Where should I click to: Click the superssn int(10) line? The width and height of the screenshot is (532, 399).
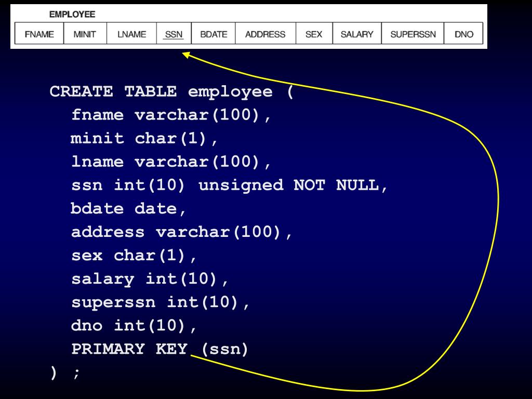[x=161, y=302]
